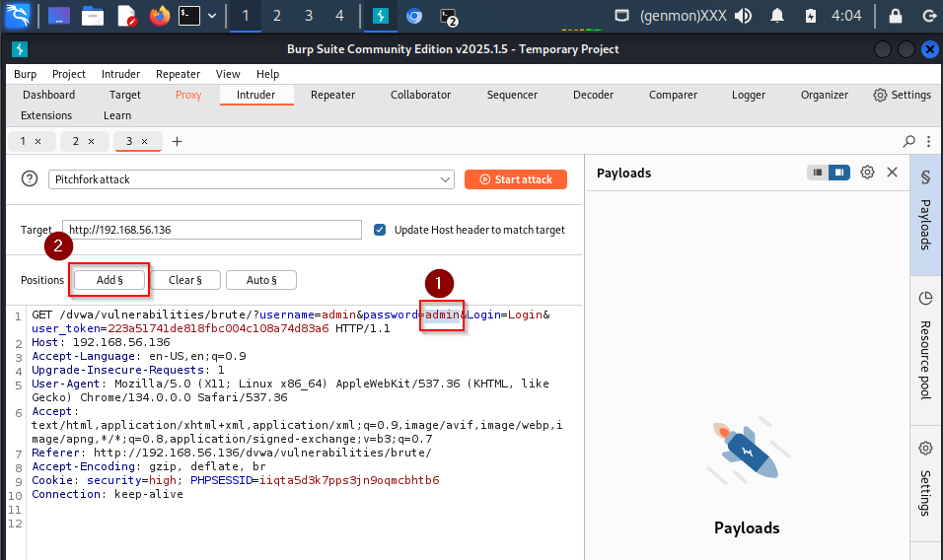This screenshot has width=943, height=560.
Task: Click into the Target URL field
Action: 212,230
